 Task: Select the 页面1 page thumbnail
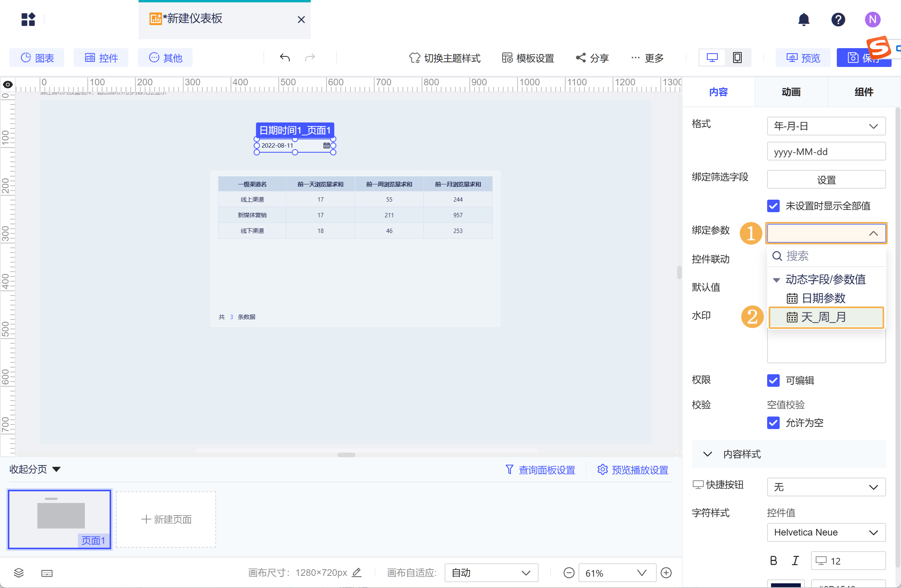[59, 519]
